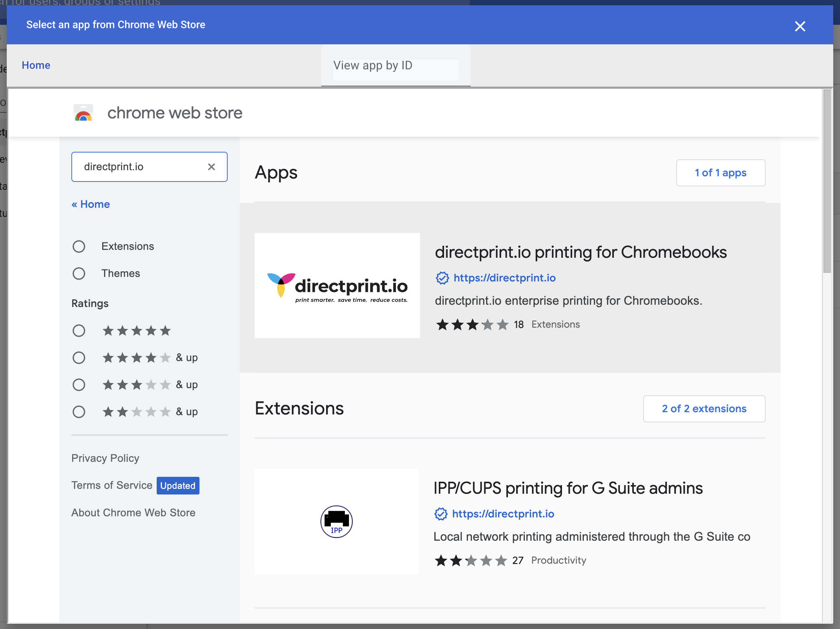Open the Terms of Service link
The height and width of the screenshot is (629, 840).
tap(112, 485)
